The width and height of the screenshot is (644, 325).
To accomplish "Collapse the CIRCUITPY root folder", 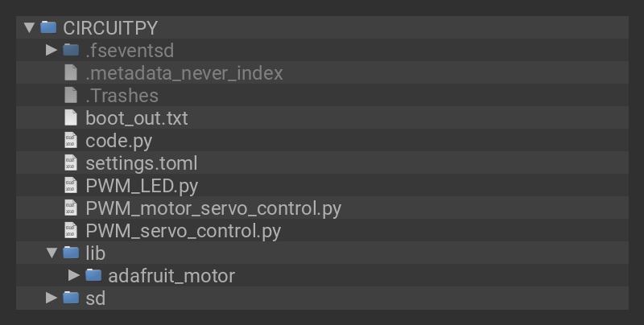I will tap(29, 27).
